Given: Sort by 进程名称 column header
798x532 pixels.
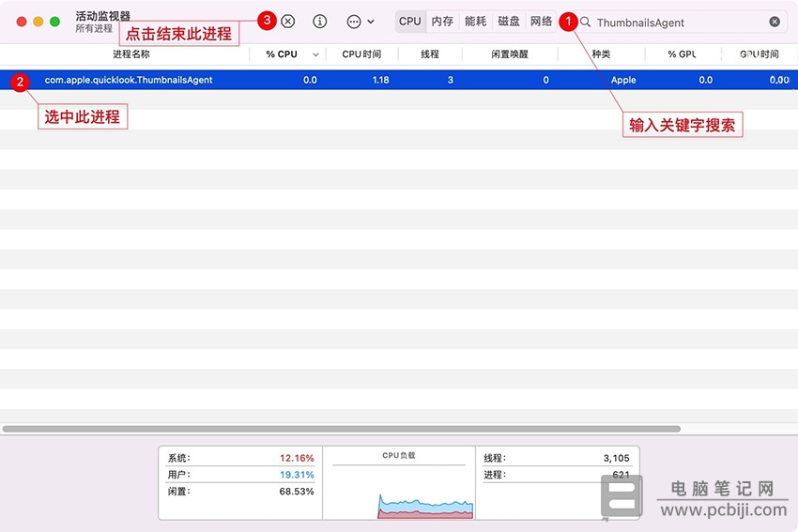Looking at the screenshot, I should click(131, 53).
